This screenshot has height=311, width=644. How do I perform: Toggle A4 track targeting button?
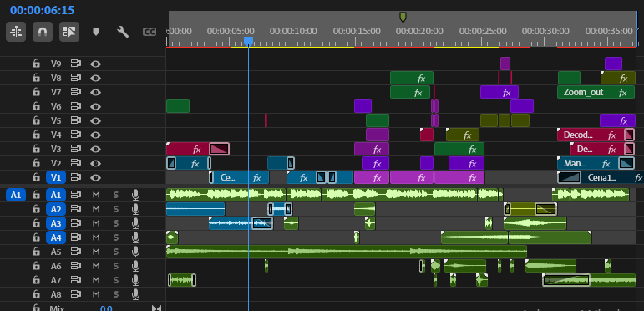[x=56, y=237]
